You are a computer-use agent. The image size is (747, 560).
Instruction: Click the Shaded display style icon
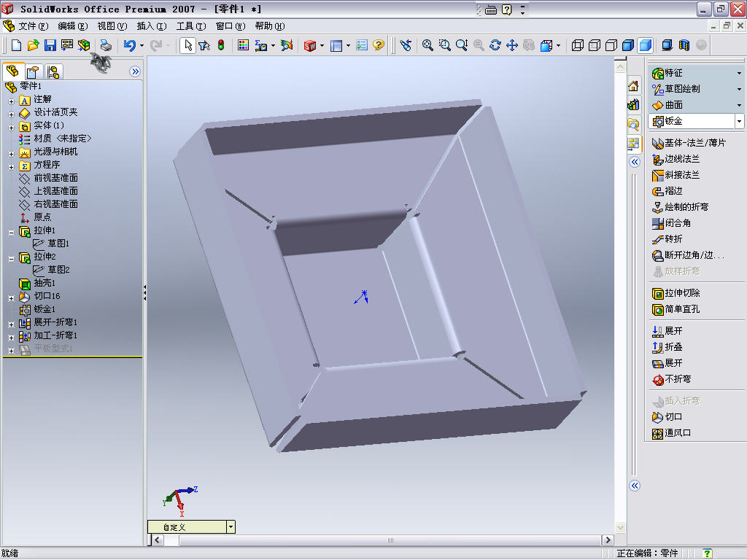(645, 45)
